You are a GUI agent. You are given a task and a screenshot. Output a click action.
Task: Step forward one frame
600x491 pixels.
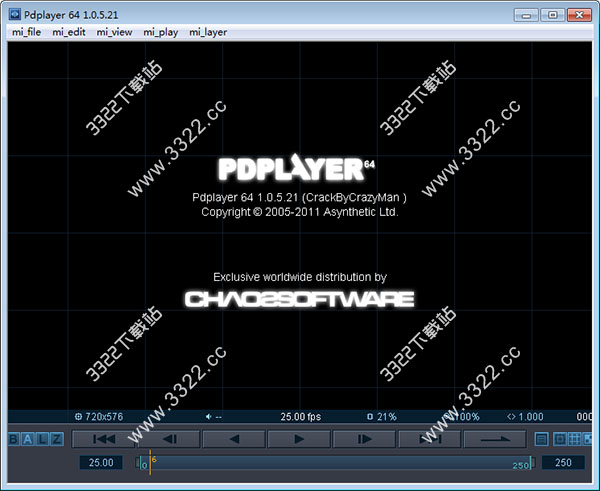click(x=364, y=439)
